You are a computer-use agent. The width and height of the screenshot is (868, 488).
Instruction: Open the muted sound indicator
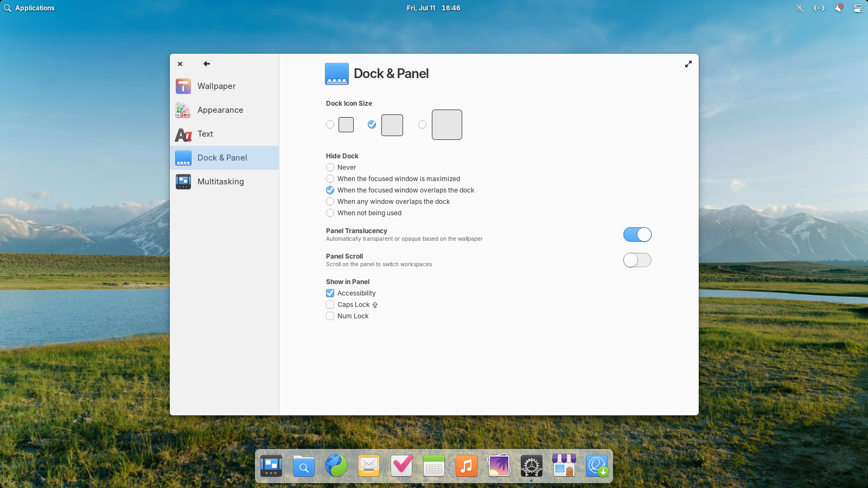point(800,8)
